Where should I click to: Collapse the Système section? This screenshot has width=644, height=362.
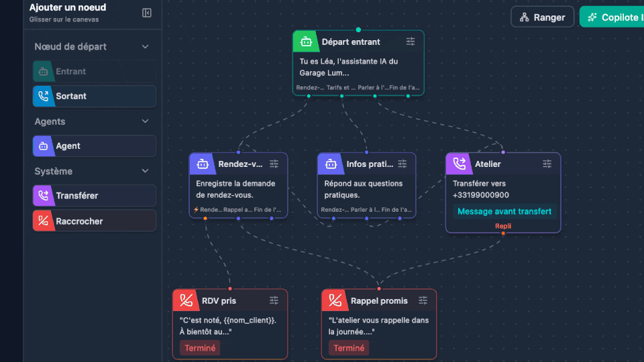click(x=145, y=171)
